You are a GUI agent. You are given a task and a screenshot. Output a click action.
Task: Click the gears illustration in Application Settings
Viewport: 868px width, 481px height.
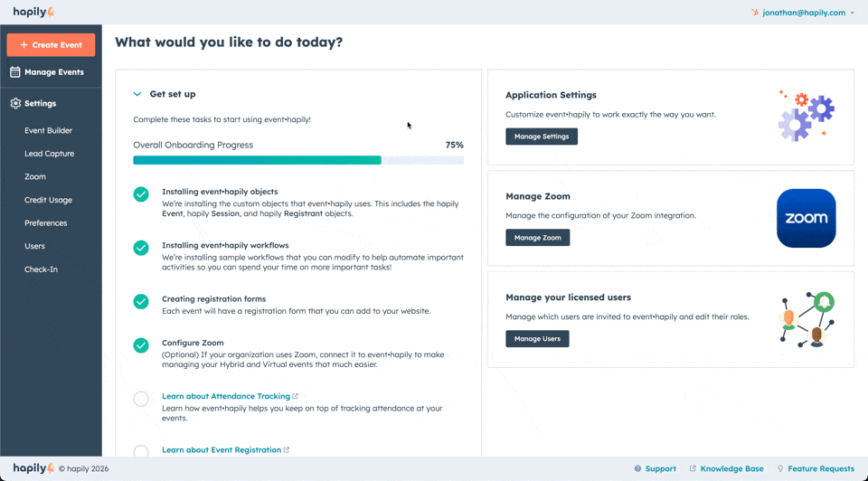click(x=806, y=116)
